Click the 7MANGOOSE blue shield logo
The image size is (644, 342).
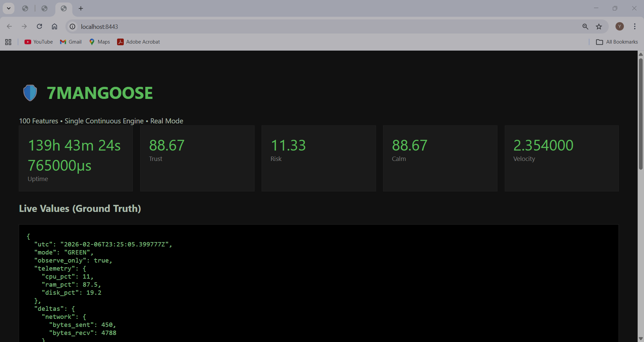[30, 93]
